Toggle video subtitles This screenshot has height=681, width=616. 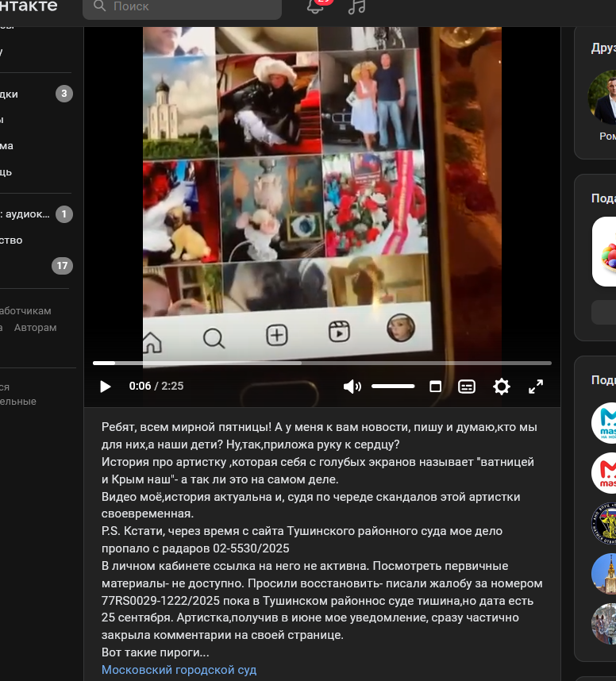point(467,387)
